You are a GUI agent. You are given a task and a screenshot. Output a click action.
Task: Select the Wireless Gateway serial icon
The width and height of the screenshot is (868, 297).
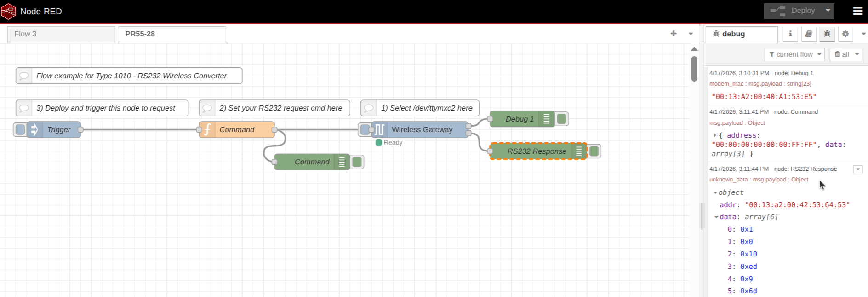pyautogui.click(x=379, y=130)
